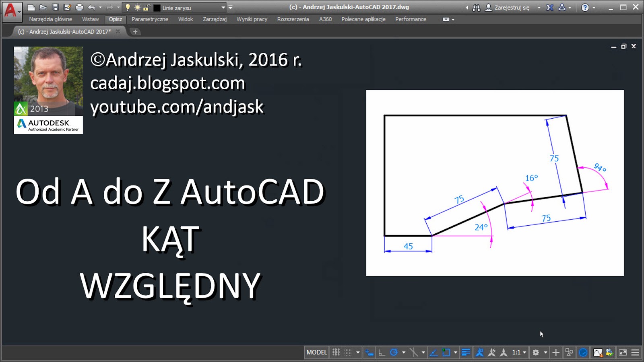
Task: Open the redo history dropdown arrow
Action: point(118,7)
